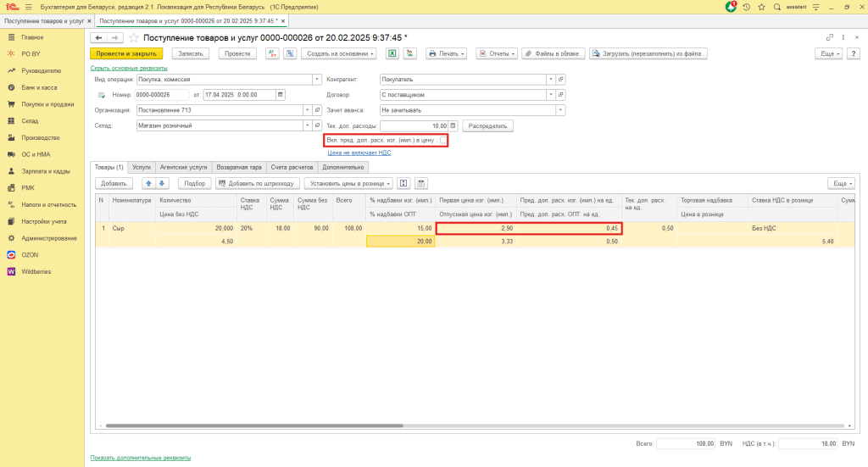Open Установить цены в рознице dropdown

pos(348,183)
